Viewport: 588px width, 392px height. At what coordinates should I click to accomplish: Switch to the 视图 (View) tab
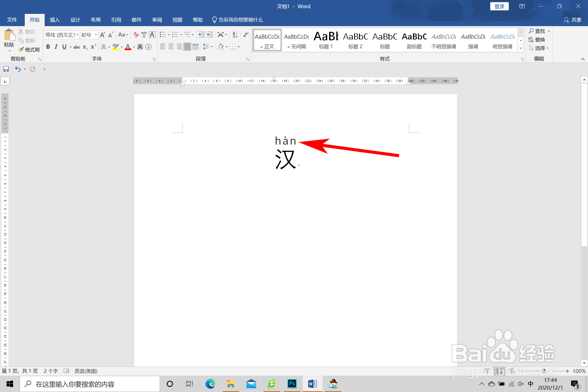click(x=177, y=20)
